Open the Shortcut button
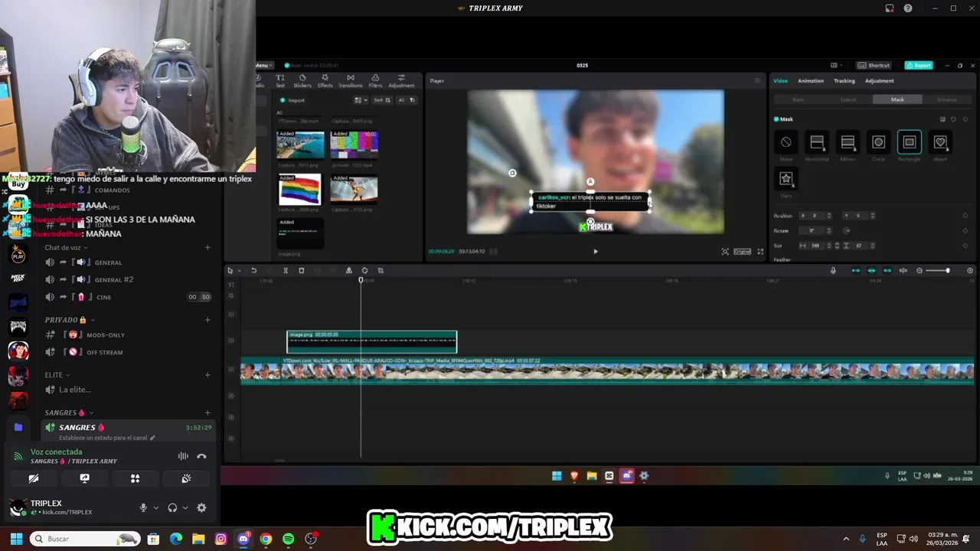This screenshot has width=980, height=551. [874, 65]
